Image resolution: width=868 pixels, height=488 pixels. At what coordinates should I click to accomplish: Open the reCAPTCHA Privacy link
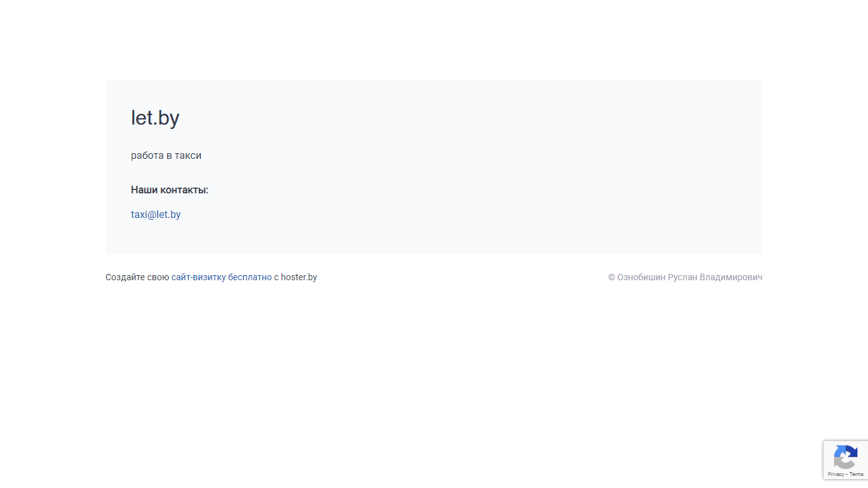click(836, 475)
